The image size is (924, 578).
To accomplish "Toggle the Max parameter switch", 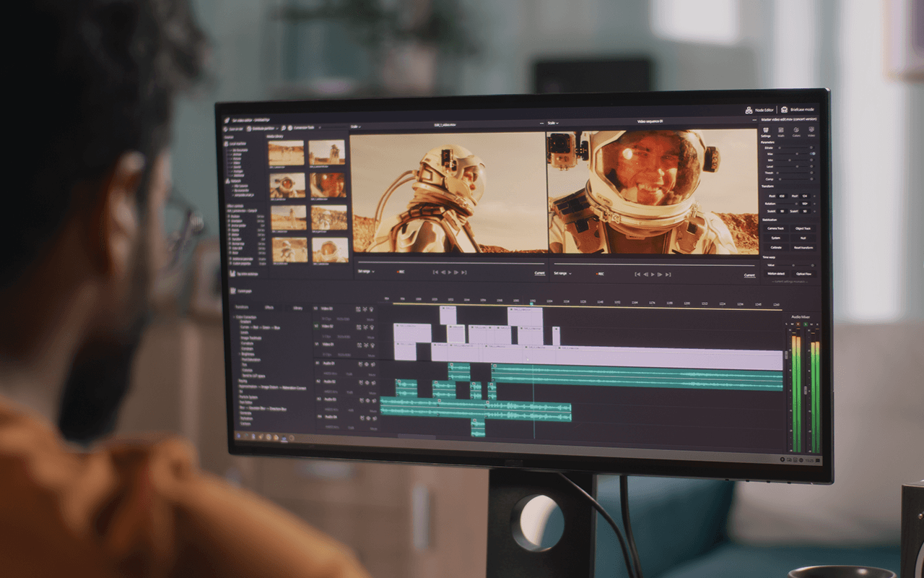I will pos(812,153).
